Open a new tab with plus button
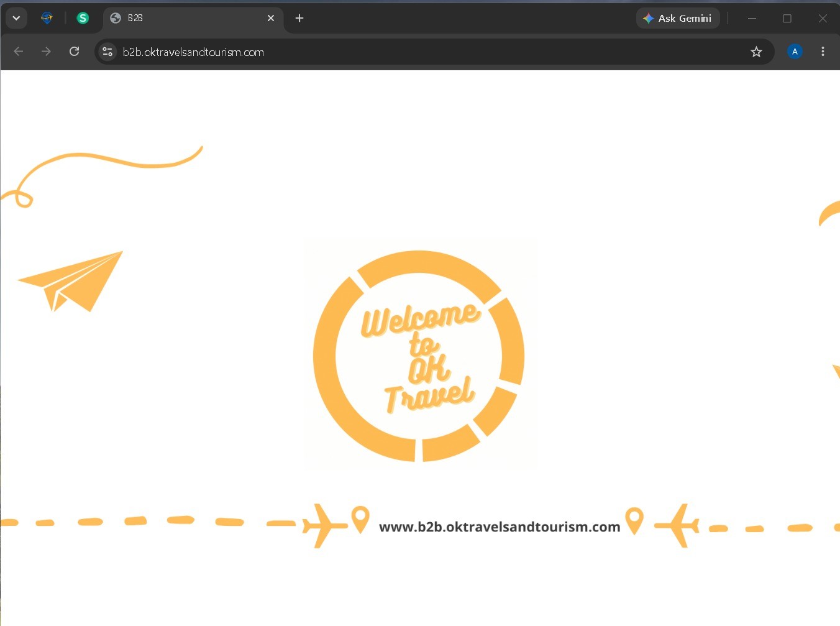 [299, 18]
